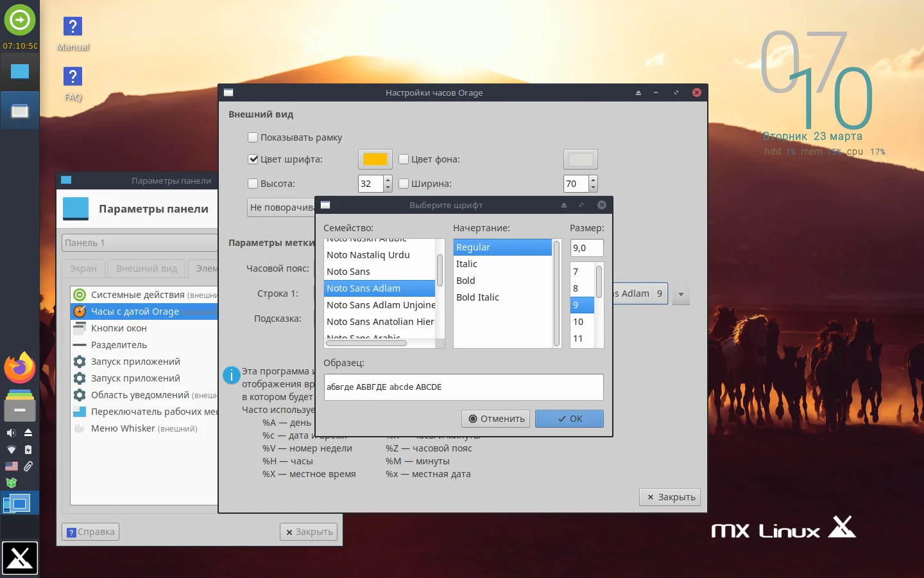Click the US flag keyboard layout icon
Screen dimensions: 924x578
pyautogui.click(x=12, y=466)
